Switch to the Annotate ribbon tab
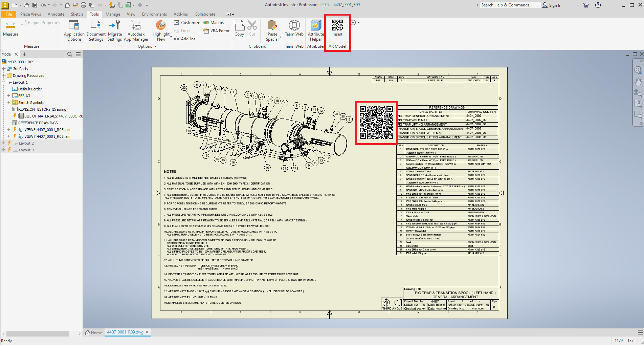 (x=56, y=14)
